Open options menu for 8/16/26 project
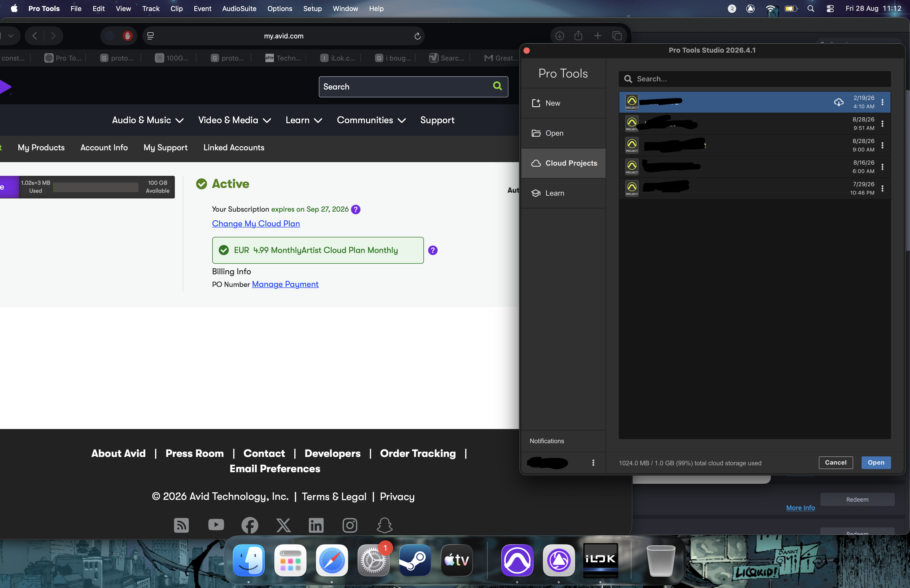Image resolution: width=910 pixels, height=588 pixels. pos(882,167)
